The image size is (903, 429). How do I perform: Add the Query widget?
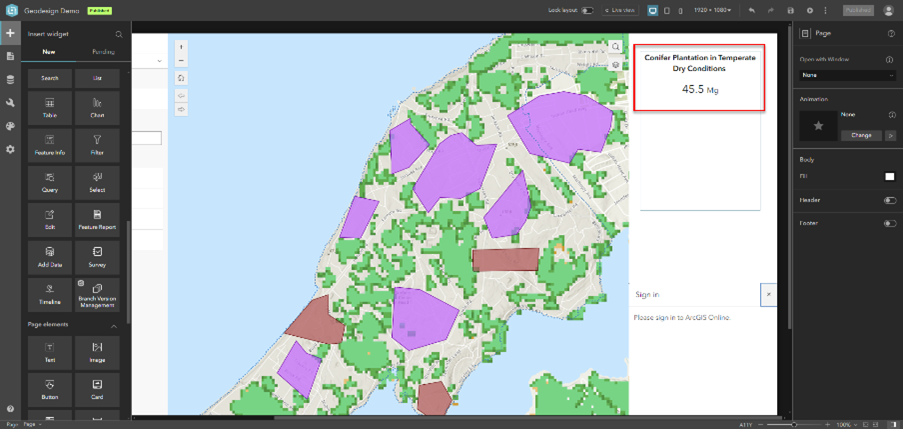(50, 183)
